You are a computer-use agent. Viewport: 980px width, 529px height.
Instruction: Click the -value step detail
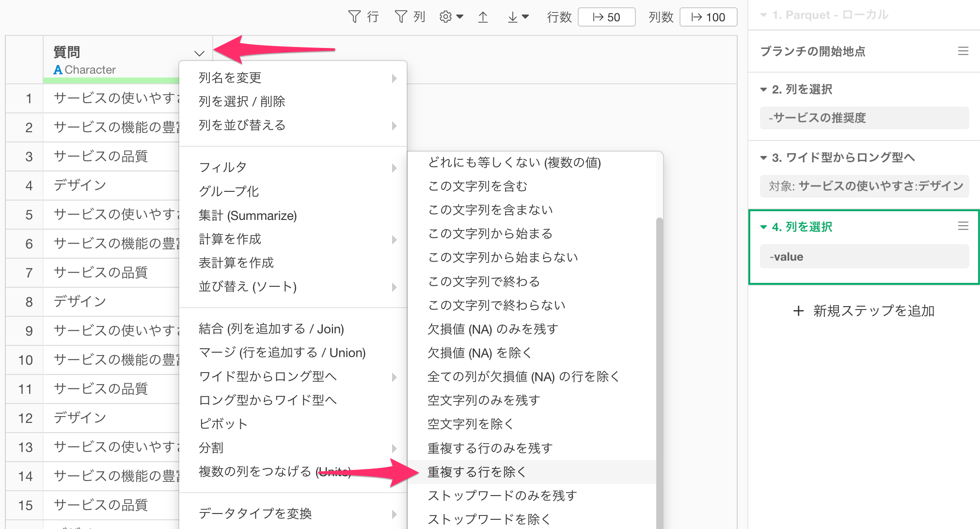(x=864, y=257)
